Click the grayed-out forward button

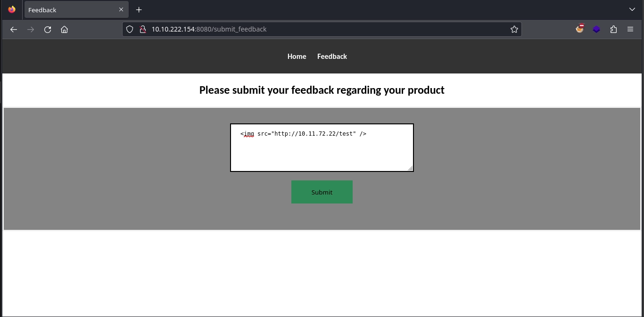[30, 29]
